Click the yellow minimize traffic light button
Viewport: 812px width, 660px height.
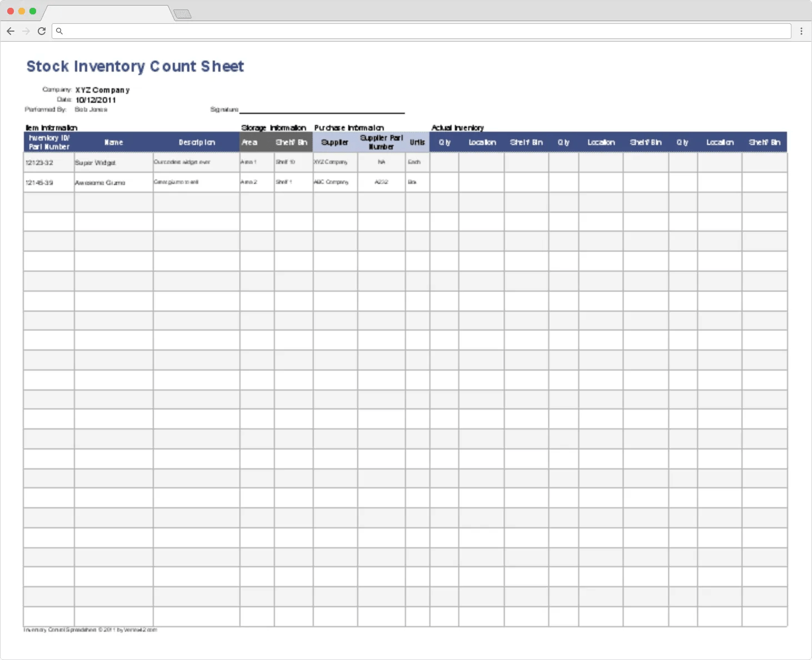pos(22,10)
